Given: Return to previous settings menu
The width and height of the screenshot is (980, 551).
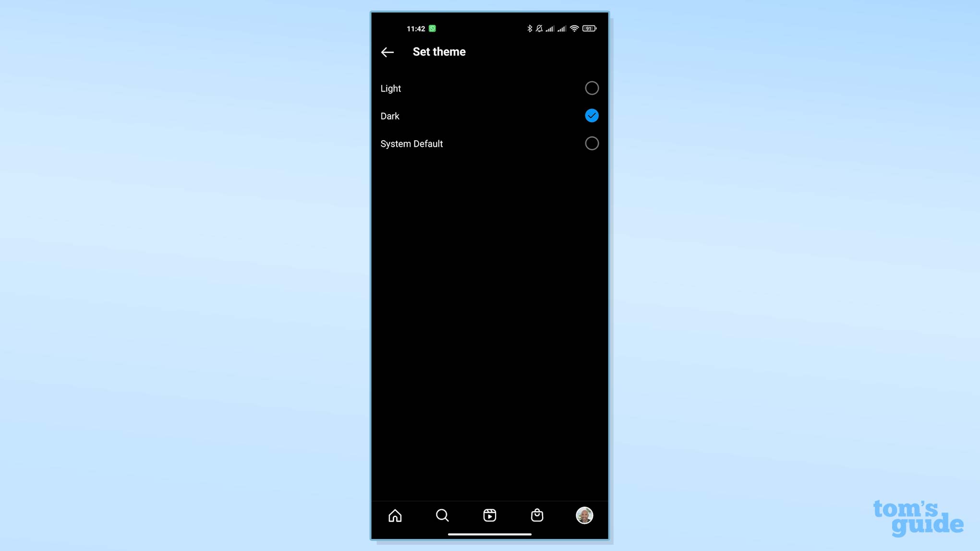Looking at the screenshot, I should click(x=387, y=52).
